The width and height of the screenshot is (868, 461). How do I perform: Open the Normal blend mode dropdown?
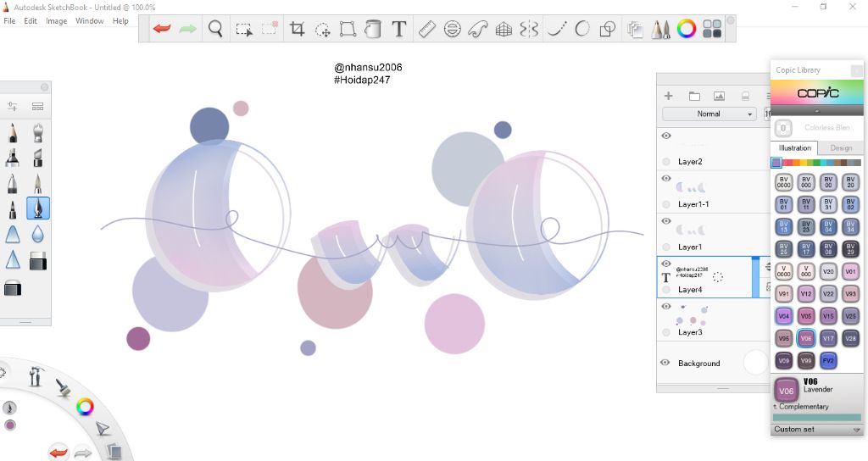[709, 114]
